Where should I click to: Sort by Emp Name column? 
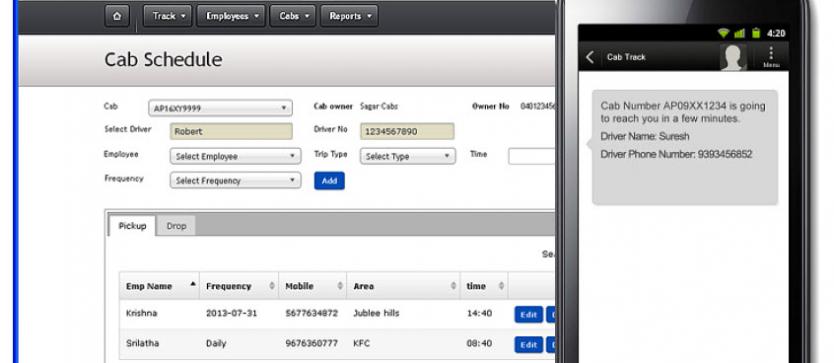pyautogui.click(x=159, y=286)
